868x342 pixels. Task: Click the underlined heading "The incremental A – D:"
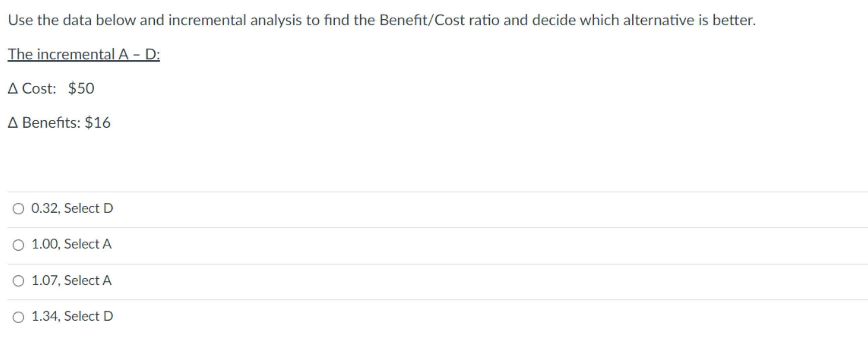[x=84, y=54]
